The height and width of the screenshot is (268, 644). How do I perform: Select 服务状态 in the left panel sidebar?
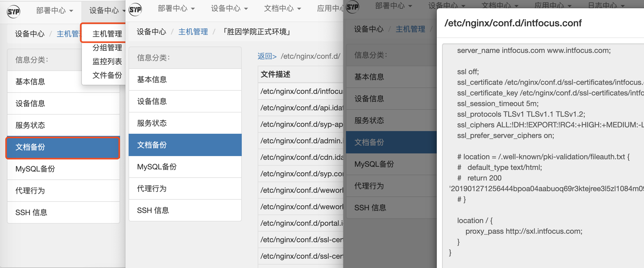[63, 125]
